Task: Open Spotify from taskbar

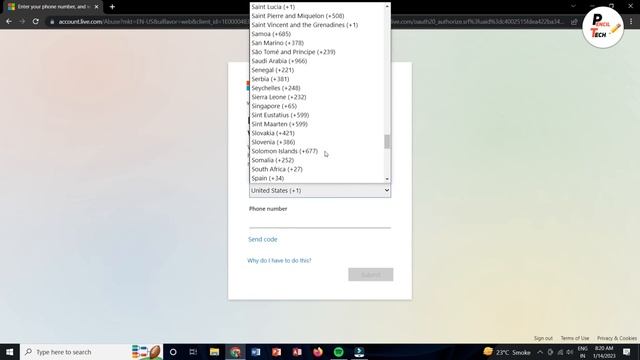Action: pyautogui.click(x=338, y=352)
